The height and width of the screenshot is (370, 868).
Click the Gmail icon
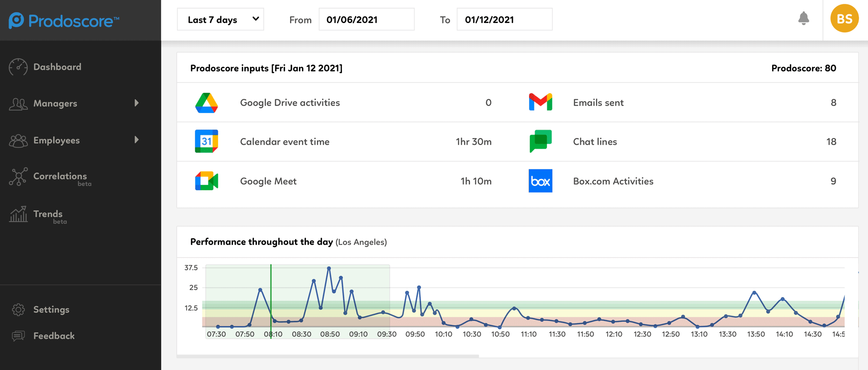click(540, 102)
